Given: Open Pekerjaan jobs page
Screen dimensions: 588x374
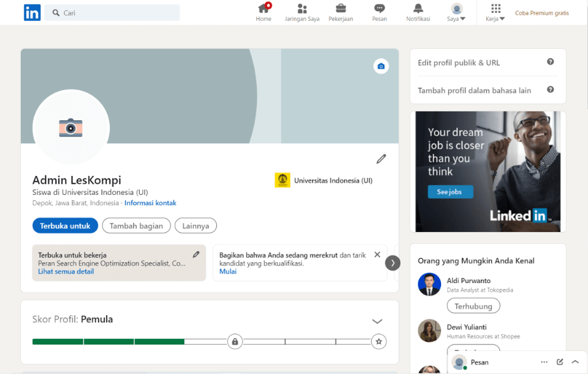Looking at the screenshot, I should (341, 13).
